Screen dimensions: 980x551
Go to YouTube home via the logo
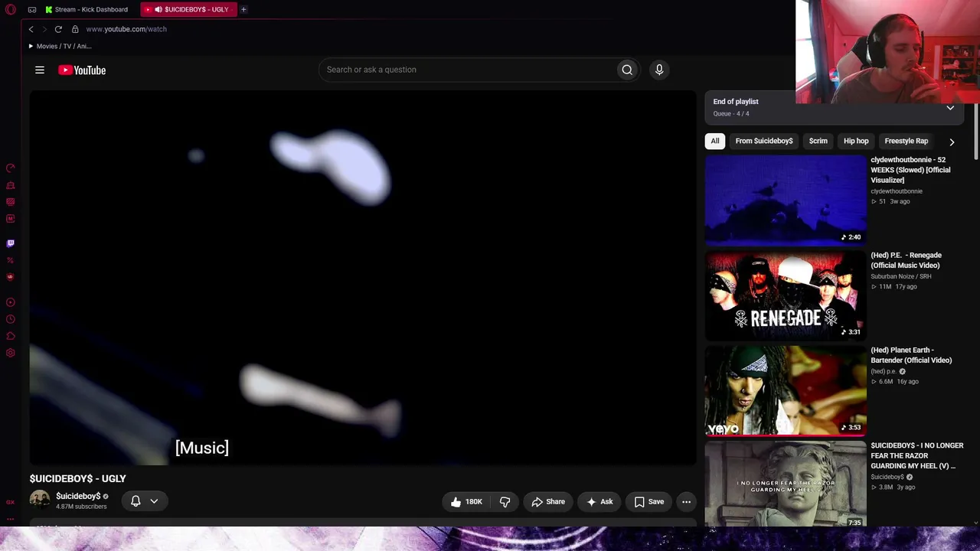(x=82, y=70)
